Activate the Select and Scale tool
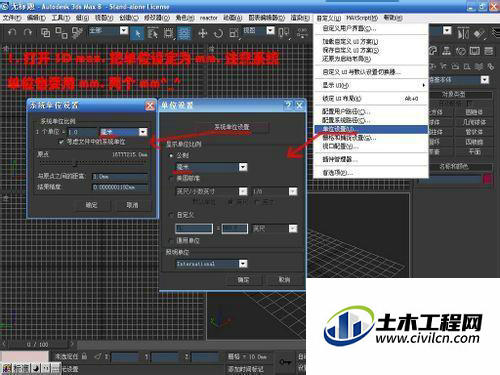Image resolution: width=500 pixels, height=375 pixels. point(234,33)
